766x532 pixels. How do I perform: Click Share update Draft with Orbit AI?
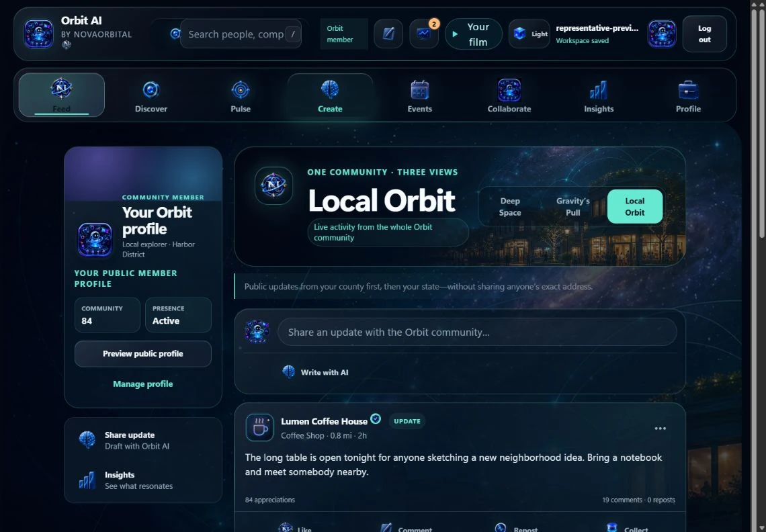(x=142, y=440)
